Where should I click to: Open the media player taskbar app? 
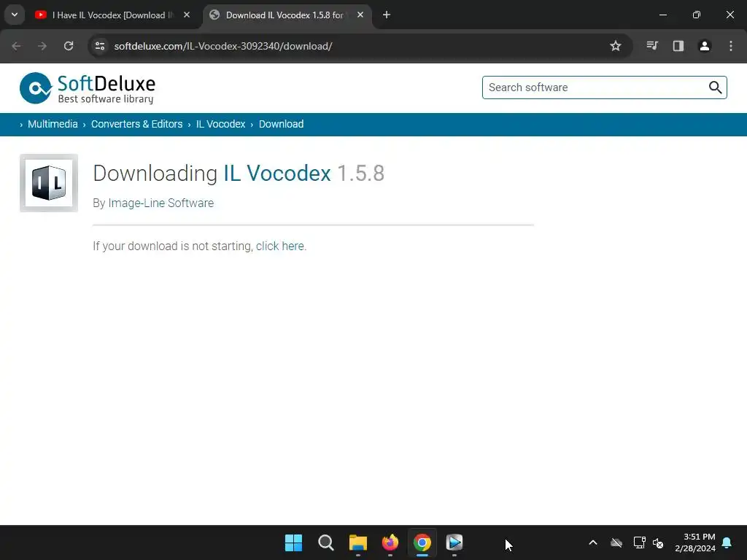tap(454, 542)
